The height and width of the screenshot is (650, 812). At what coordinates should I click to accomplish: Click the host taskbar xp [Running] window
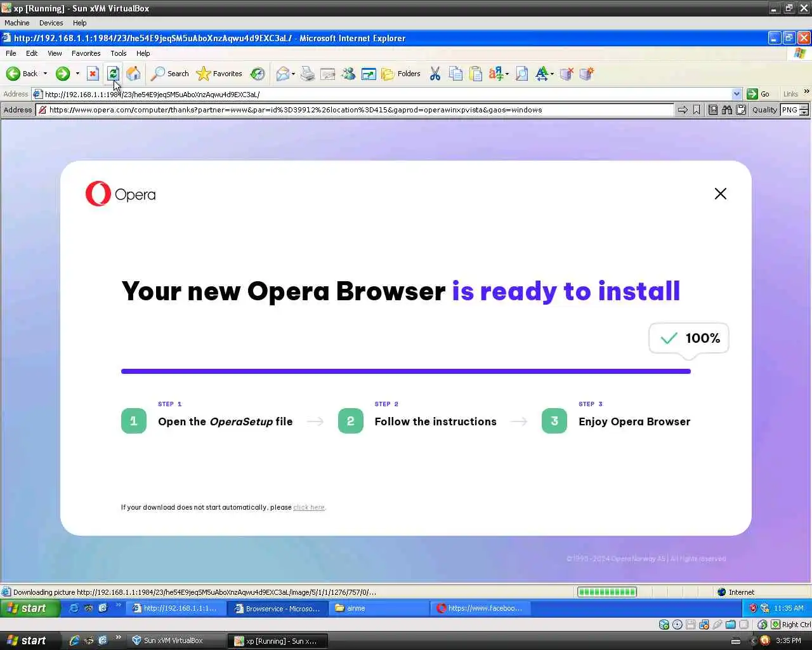pos(278,640)
